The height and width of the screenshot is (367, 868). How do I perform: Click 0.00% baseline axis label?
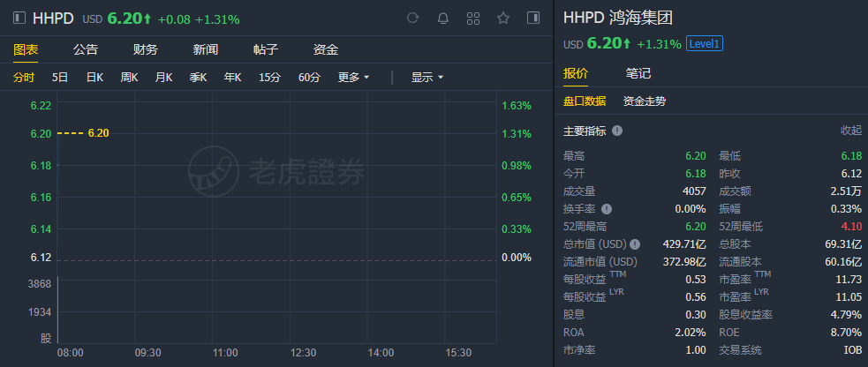coord(517,258)
